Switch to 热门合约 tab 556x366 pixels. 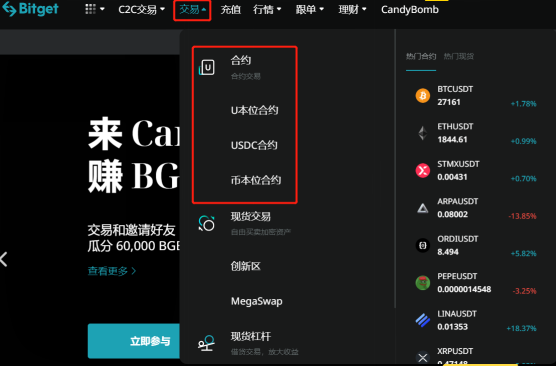click(x=421, y=56)
